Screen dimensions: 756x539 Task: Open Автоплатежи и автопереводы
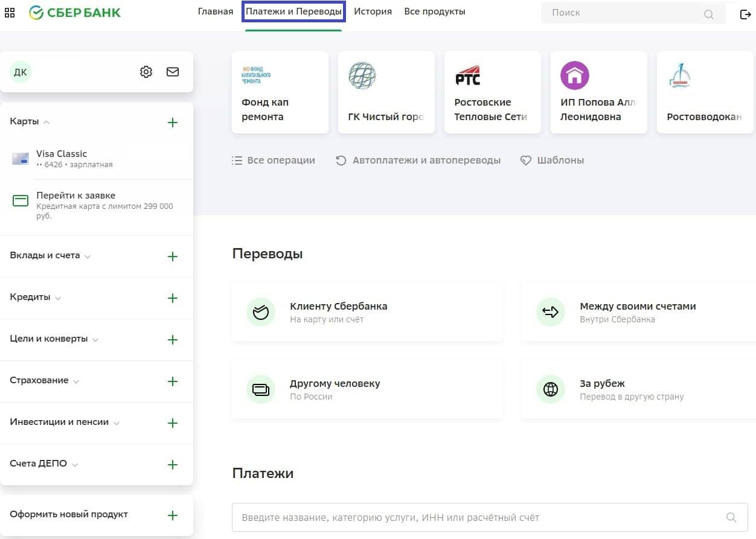(418, 161)
